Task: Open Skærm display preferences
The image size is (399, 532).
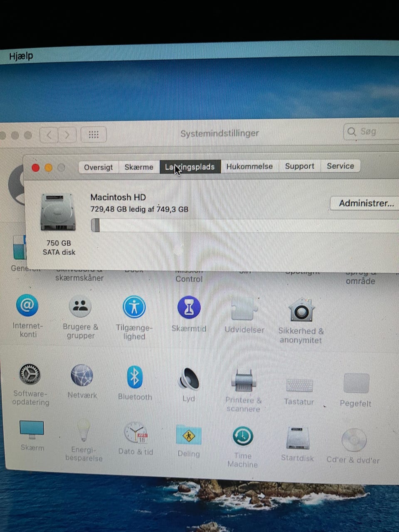Action: pos(32,430)
